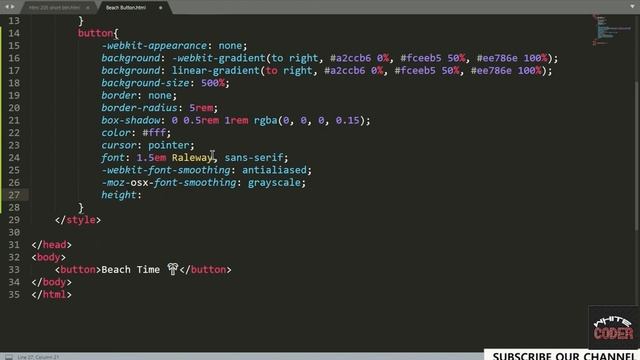Click '#a2ccb6' on line 16
The image size is (640, 360).
(350, 58)
